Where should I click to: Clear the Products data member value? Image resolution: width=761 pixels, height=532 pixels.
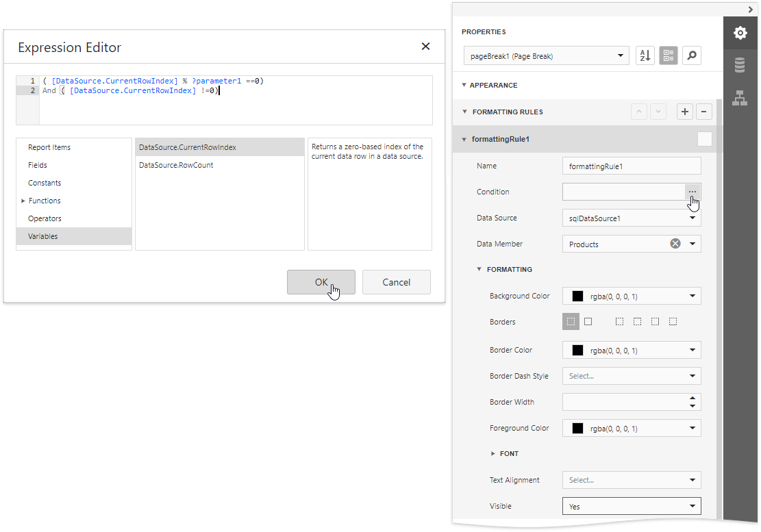click(675, 244)
